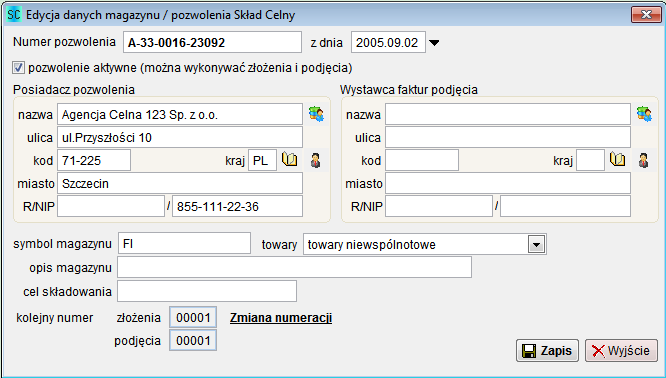Open country dictionary book for Wystawca kraj

pyautogui.click(x=618, y=160)
